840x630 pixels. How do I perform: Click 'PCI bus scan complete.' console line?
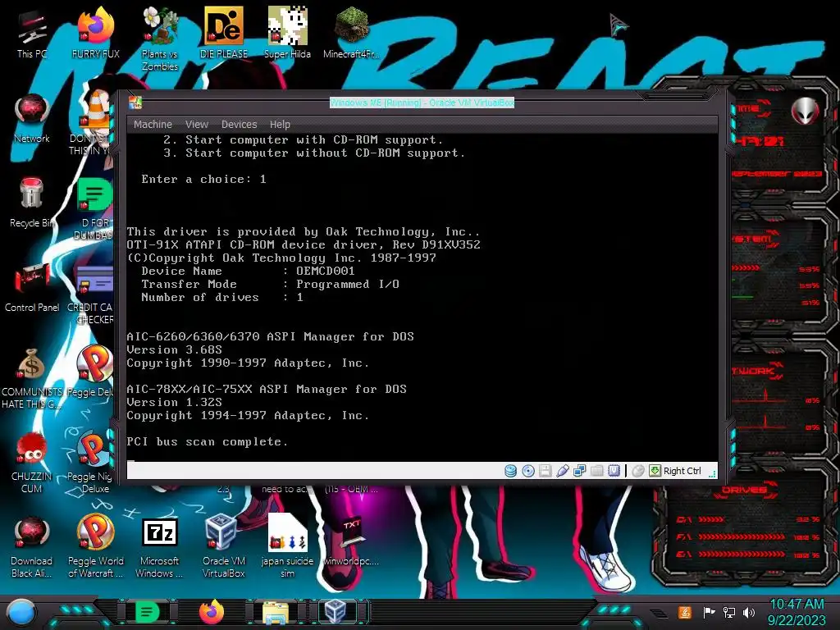pyautogui.click(x=208, y=442)
